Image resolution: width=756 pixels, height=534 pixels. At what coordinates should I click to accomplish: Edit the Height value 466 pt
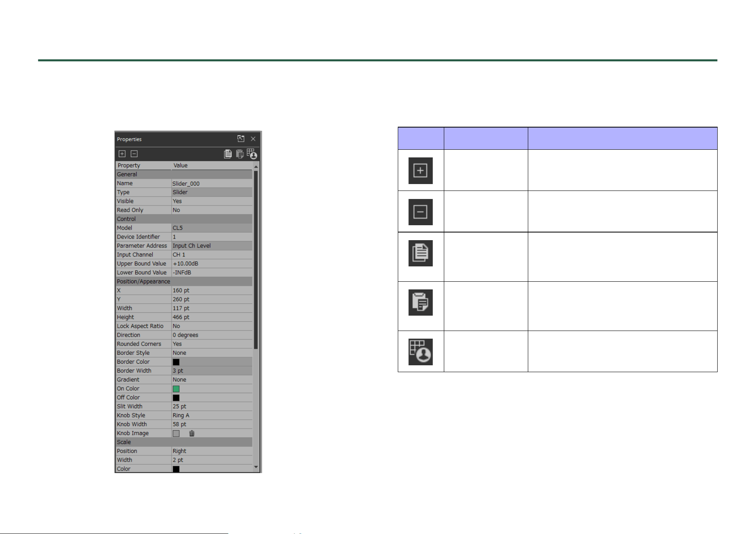tap(212, 317)
